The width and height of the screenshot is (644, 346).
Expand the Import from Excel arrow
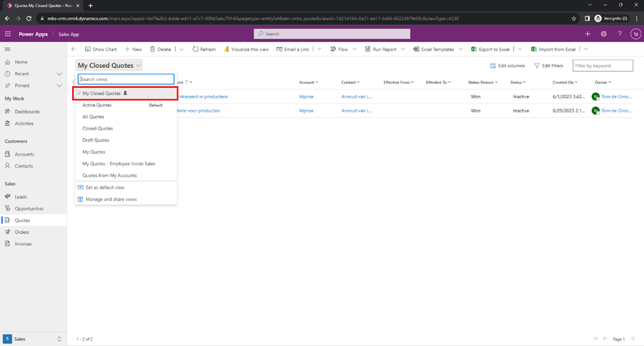(x=586, y=49)
